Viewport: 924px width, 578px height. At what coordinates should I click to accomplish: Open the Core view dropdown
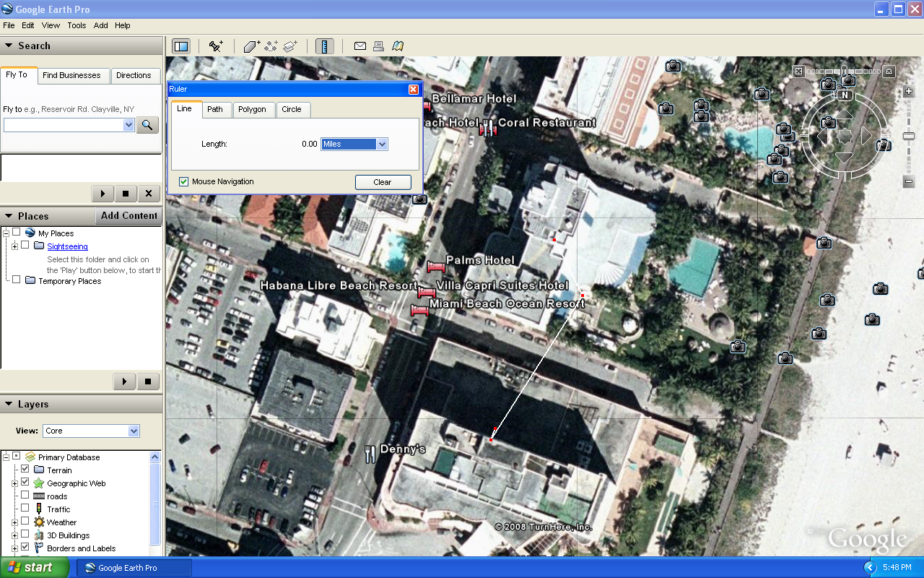(91, 431)
